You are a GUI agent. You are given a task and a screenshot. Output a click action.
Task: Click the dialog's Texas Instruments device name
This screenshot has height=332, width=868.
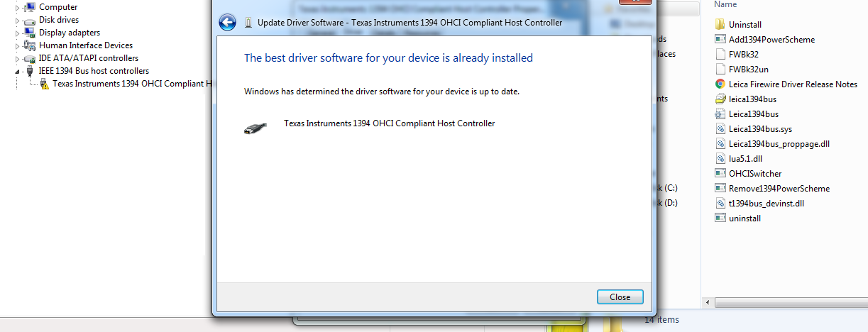click(389, 123)
